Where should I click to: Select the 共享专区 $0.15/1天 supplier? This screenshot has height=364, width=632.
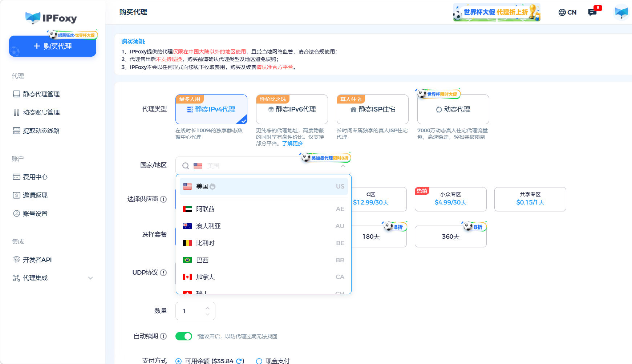(530, 199)
